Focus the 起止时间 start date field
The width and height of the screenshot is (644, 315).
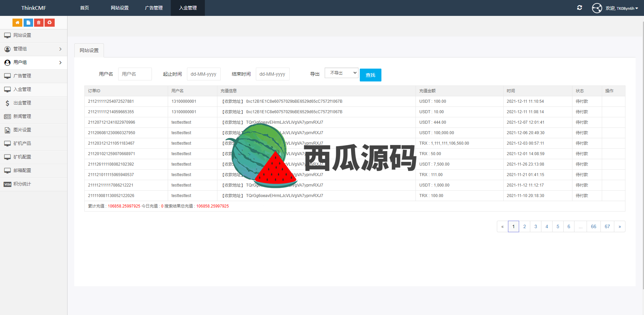tap(204, 74)
